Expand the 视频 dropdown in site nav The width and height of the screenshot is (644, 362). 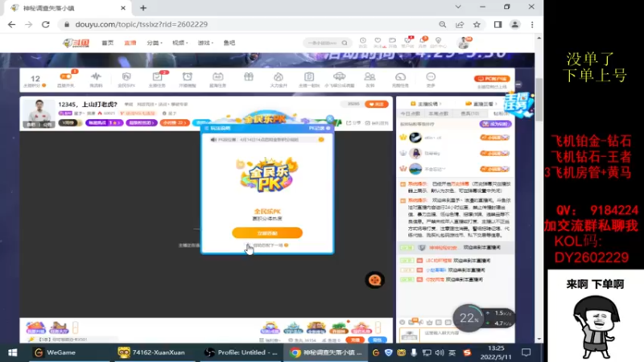(180, 43)
